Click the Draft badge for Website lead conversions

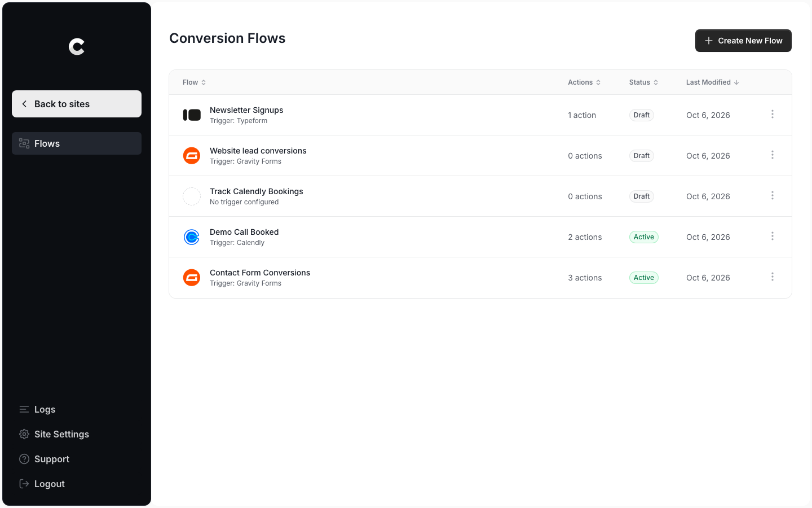point(642,156)
